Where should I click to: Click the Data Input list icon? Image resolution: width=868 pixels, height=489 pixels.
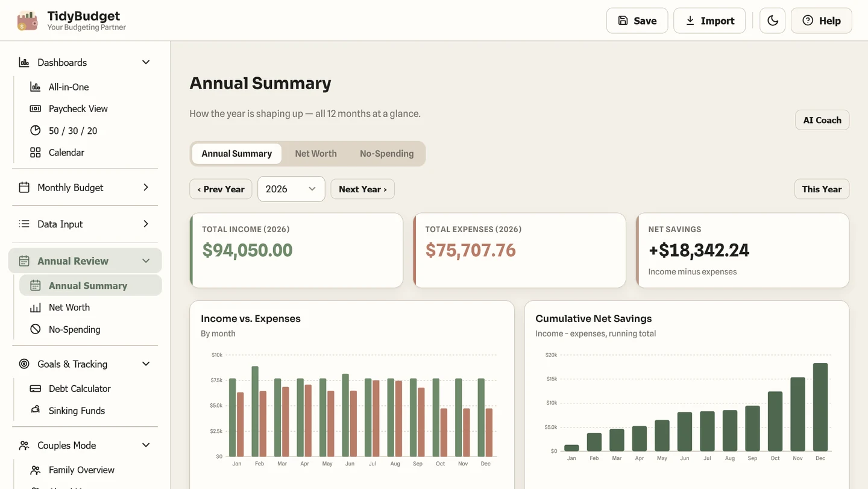24,224
